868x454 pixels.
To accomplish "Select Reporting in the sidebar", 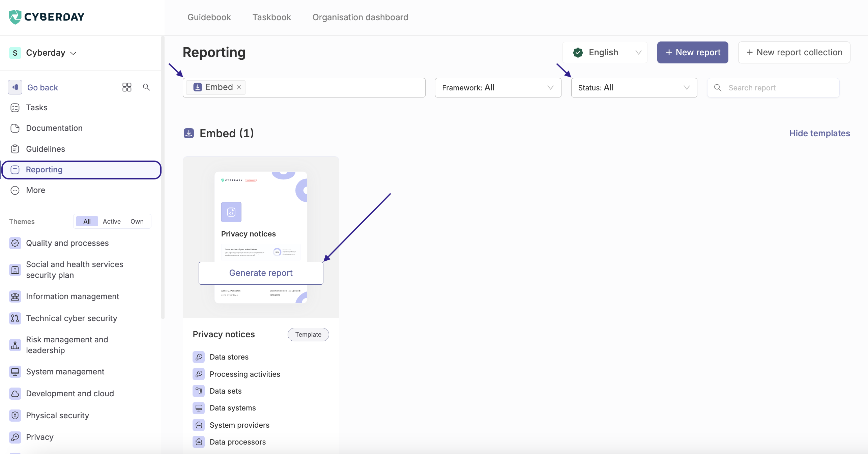I will tap(81, 170).
